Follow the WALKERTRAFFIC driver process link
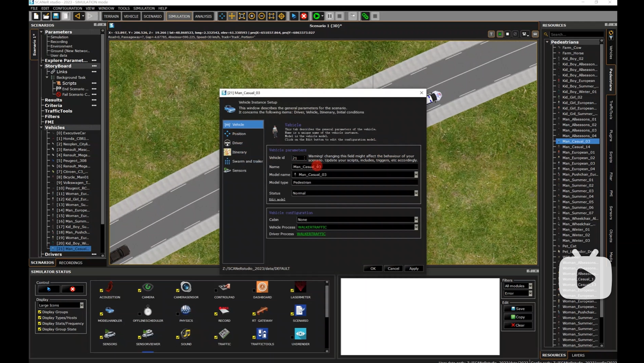 coord(311,234)
